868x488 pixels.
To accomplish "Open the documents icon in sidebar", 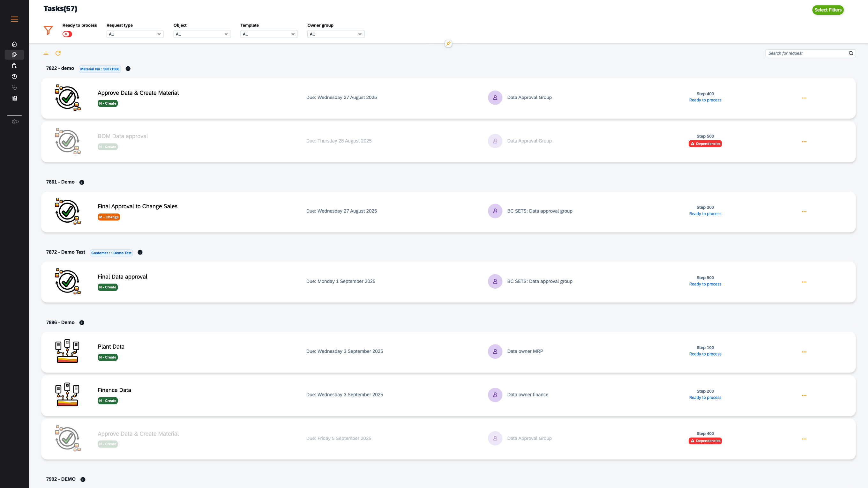I will [x=14, y=98].
